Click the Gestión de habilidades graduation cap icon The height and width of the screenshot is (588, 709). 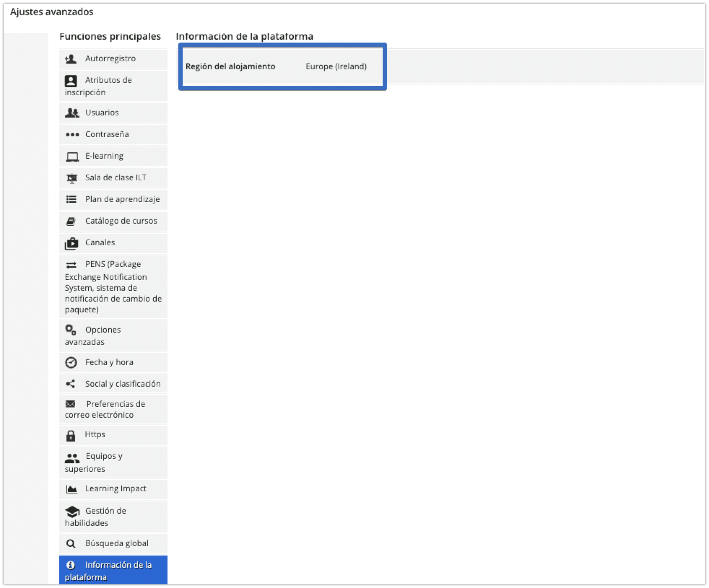coord(72,512)
